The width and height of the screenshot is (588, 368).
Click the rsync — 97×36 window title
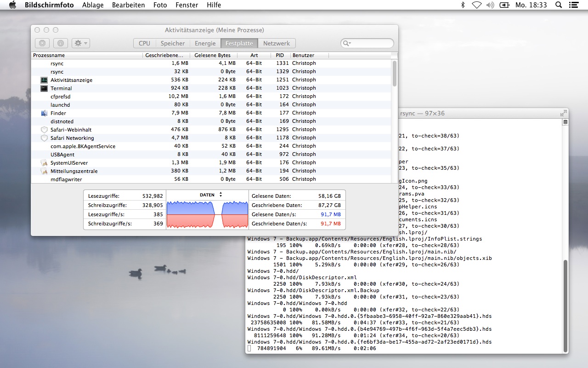pyautogui.click(x=422, y=113)
